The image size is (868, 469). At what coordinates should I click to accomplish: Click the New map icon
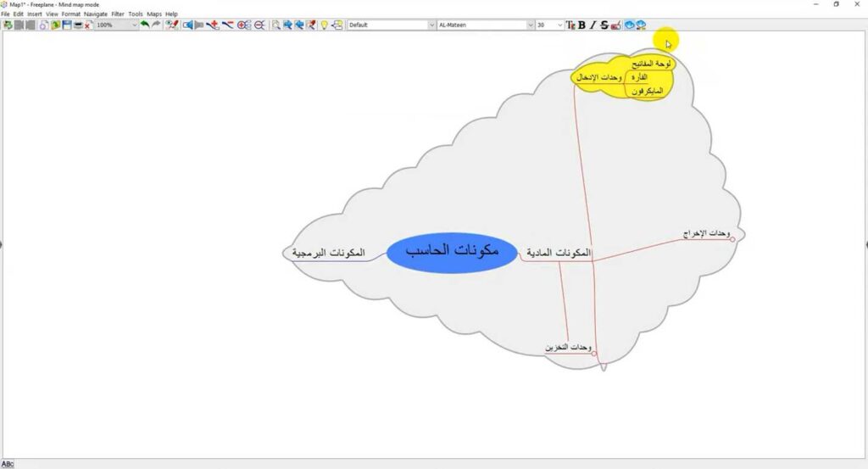point(43,25)
